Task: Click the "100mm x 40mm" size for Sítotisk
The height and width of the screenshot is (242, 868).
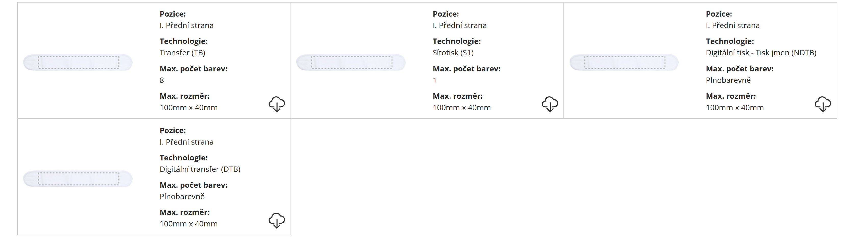Action: click(x=461, y=108)
